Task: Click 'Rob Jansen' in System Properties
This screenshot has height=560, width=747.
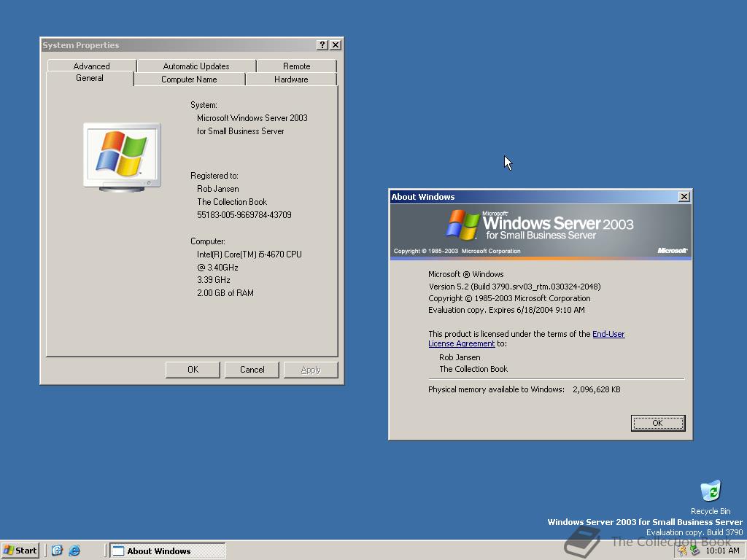Action: [x=217, y=189]
